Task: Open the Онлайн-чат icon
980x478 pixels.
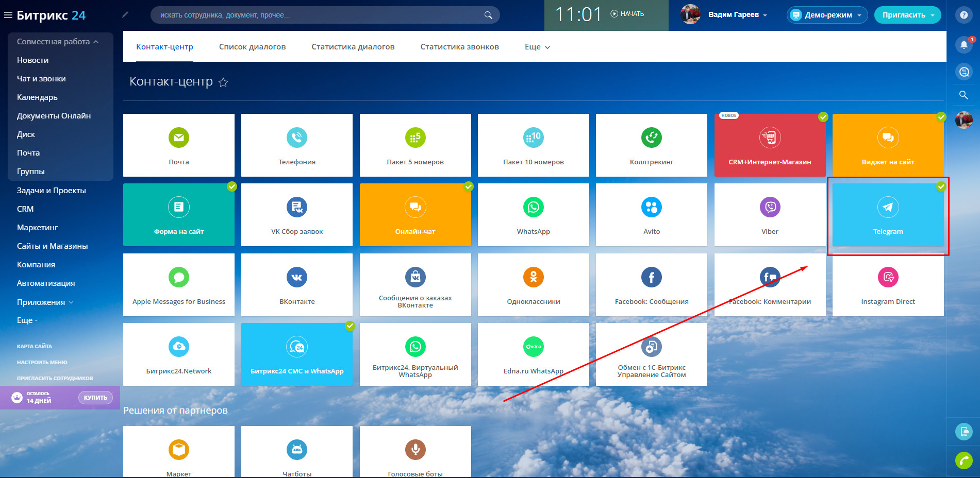Action: pos(416,207)
